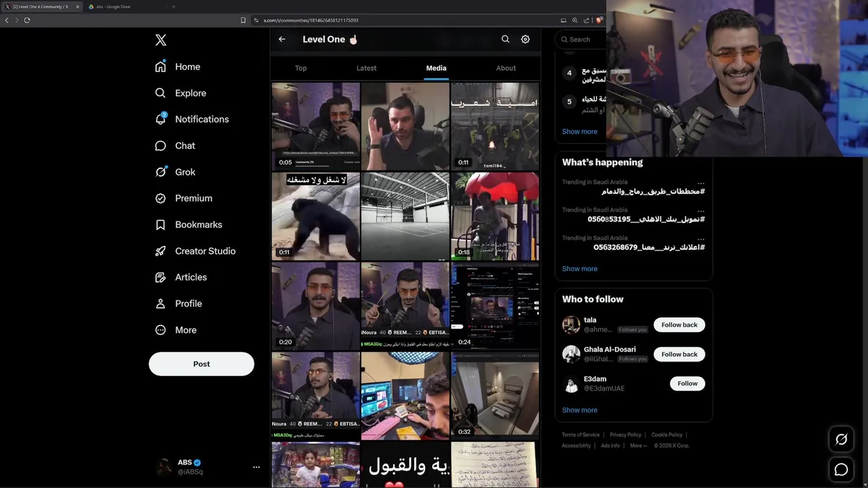Expand the footer More menu
The image size is (868, 488).
click(x=638, y=446)
